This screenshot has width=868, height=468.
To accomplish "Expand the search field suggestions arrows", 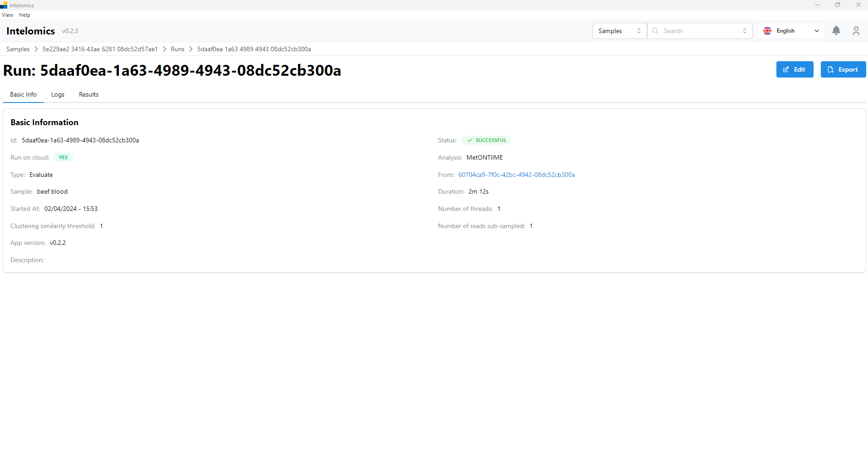I will [x=744, y=31].
